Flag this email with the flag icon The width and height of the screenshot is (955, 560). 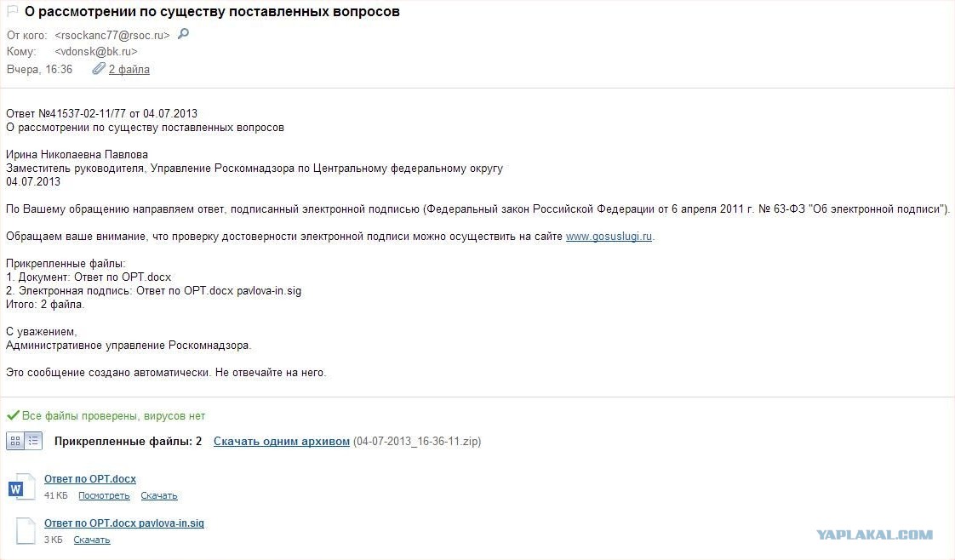(13, 12)
